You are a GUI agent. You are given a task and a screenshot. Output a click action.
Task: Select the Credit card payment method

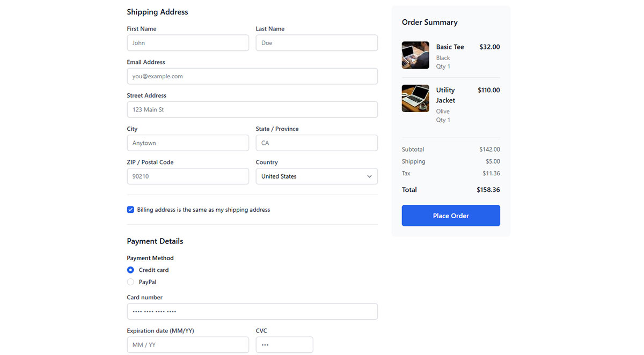click(130, 270)
